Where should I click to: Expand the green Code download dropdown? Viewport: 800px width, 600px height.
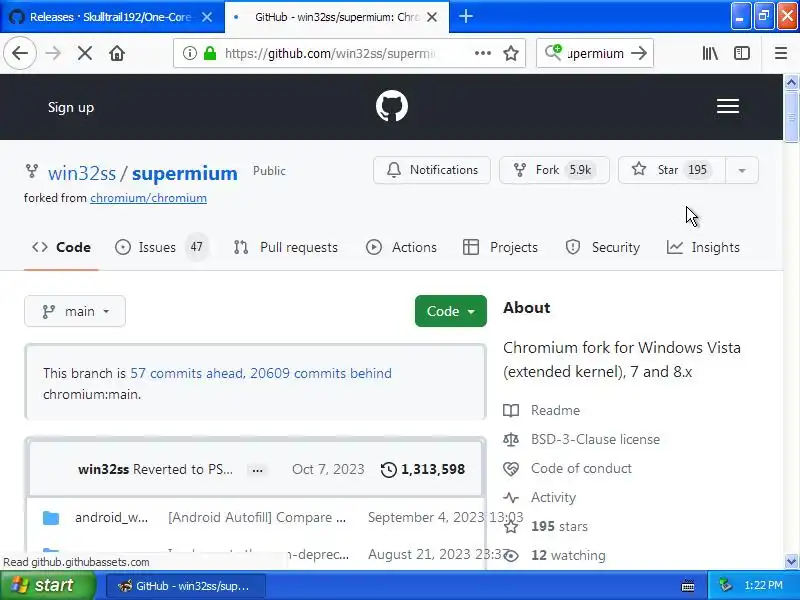tap(451, 311)
